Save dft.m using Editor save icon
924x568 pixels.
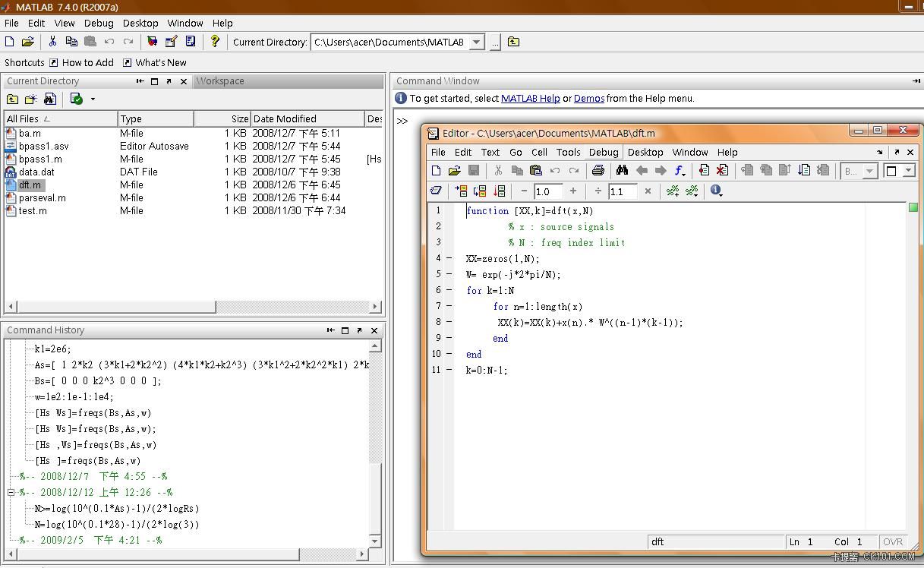point(474,171)
